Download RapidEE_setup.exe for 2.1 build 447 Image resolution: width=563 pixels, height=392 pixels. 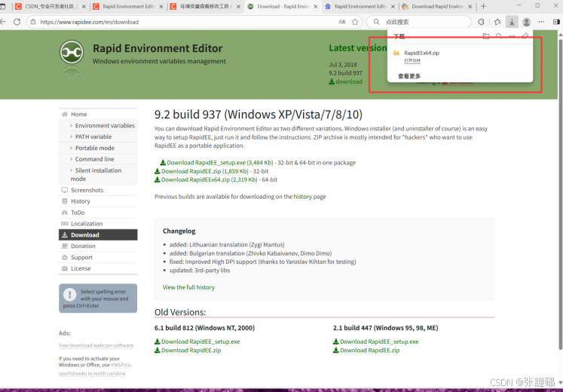[376, 341]
